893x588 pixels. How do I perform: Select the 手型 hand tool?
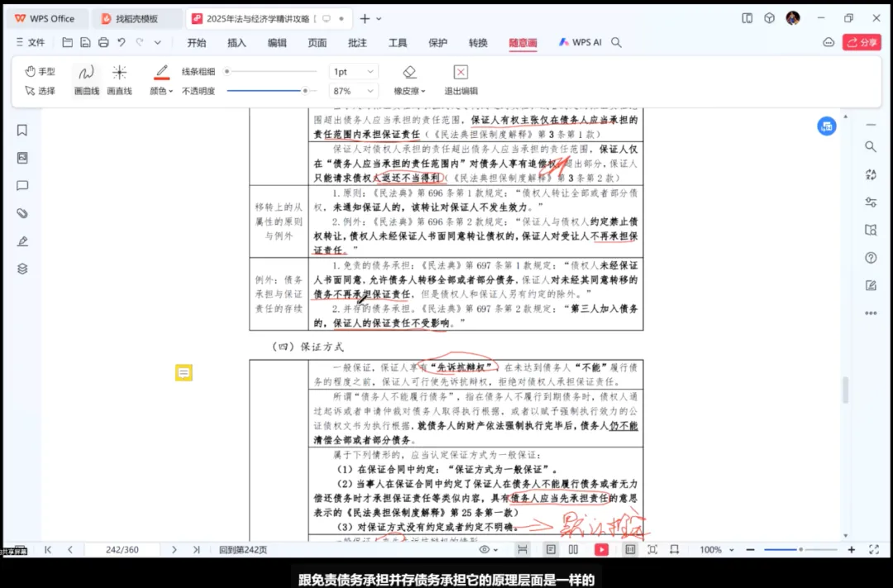click(x=40, y=72)
